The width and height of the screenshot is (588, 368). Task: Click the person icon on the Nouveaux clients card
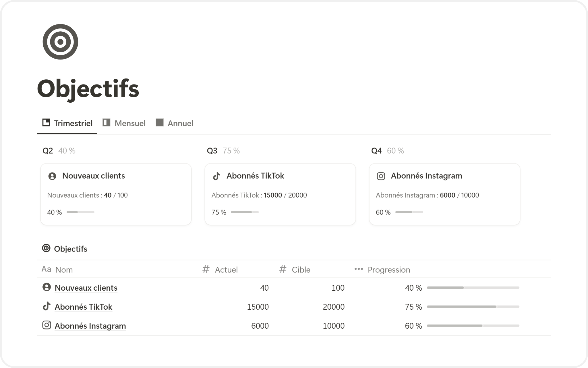pos(52,176)
